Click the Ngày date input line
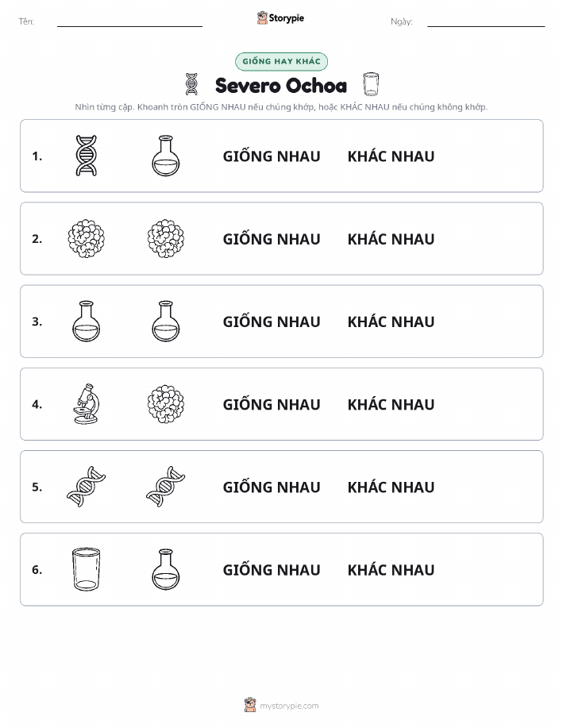The image size is (563, 728). coord(486,22)
